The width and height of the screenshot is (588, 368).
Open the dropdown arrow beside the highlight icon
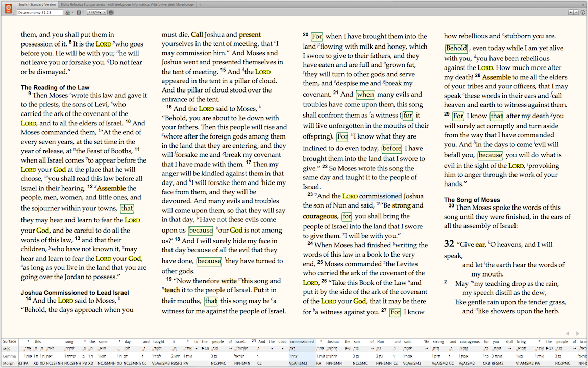pos(72,12)
